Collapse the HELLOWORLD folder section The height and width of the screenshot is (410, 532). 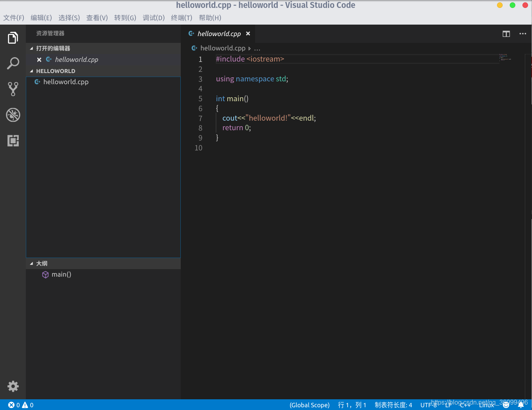point(32,71)
